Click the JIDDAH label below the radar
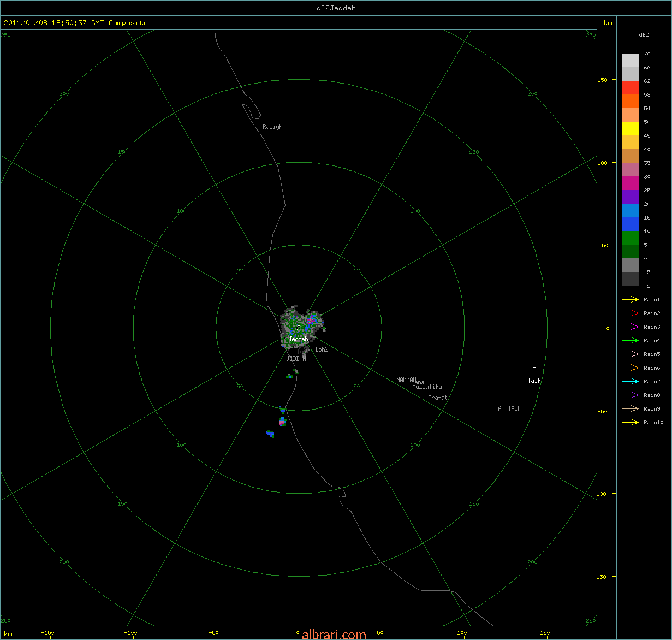This screenshot has height=640, width=672. (296, 359)
